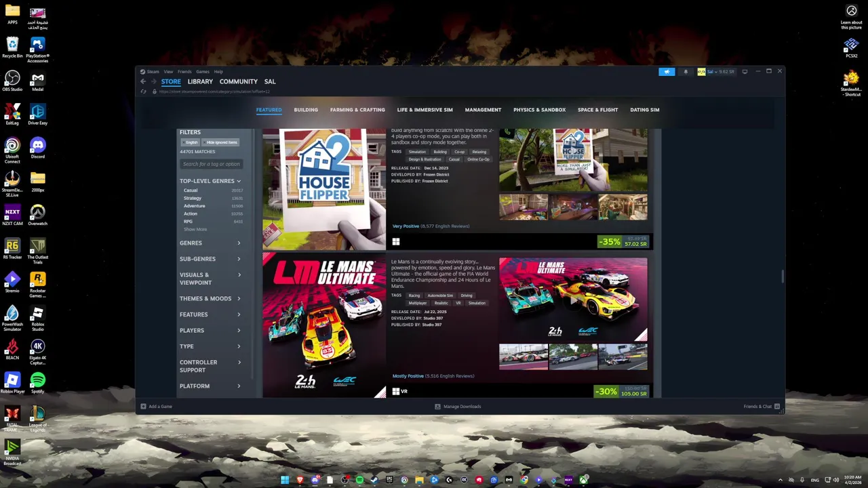Open OBS Studio desktop shortcut

tap(12, 81)
